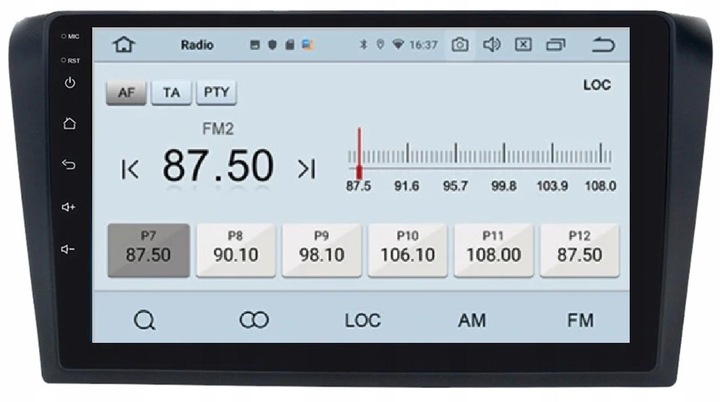This screenshot has height=402, width=720.
Task: Close app with the X box icon
Action: pos(523,45)
